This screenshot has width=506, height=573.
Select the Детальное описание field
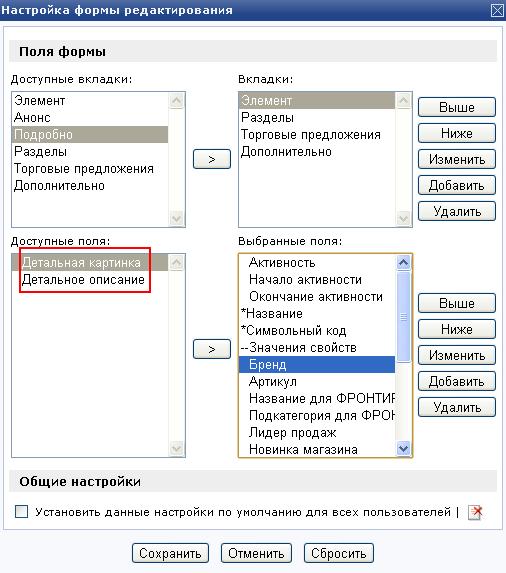[x=90, y=280]
